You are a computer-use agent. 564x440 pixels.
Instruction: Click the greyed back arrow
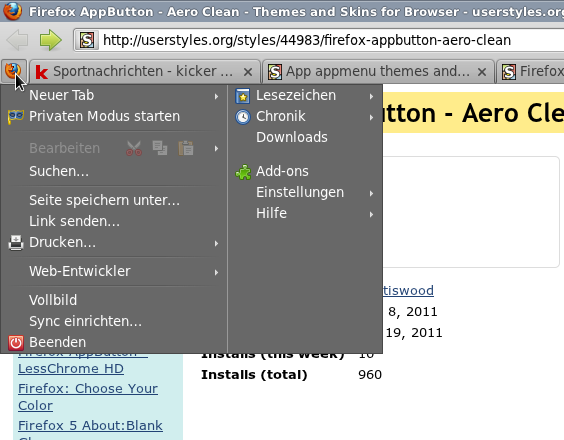(17, 40)
